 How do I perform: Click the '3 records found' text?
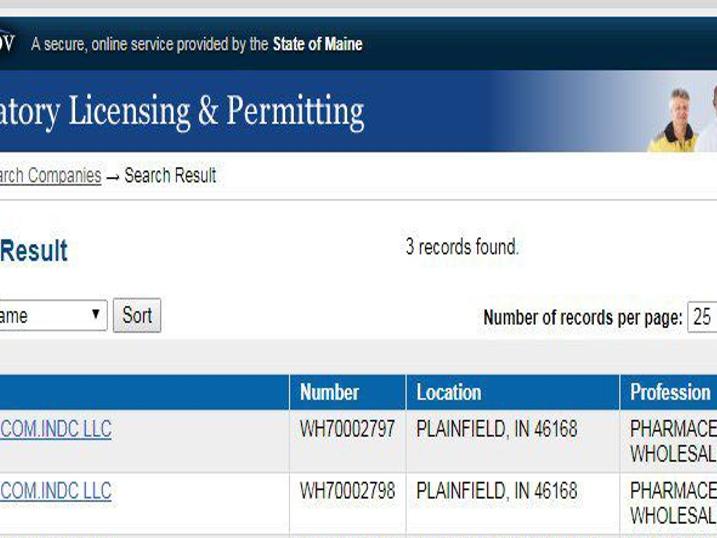pyautogui.click(x=462, y=247)
